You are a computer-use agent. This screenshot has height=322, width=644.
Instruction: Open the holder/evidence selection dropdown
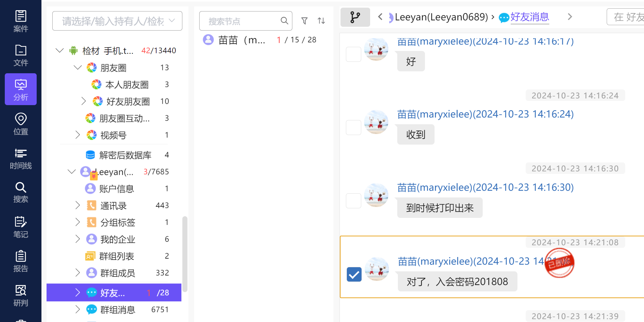[117, 21]
